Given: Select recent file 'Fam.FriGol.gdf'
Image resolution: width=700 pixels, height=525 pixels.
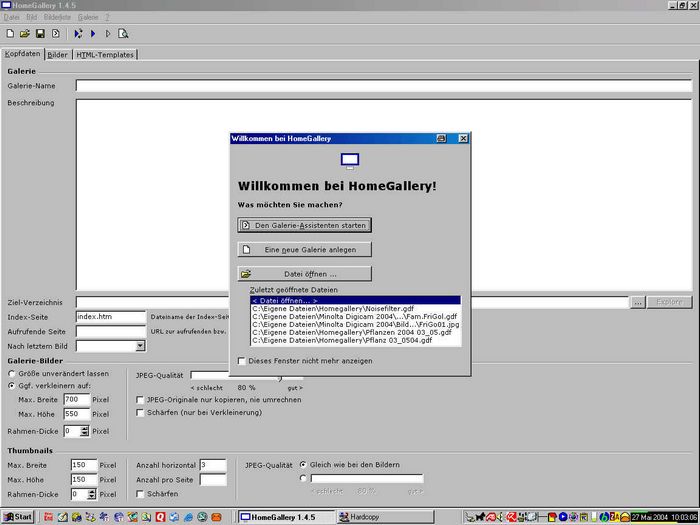Looking at the screenshot, I should [x=355, y=317].
